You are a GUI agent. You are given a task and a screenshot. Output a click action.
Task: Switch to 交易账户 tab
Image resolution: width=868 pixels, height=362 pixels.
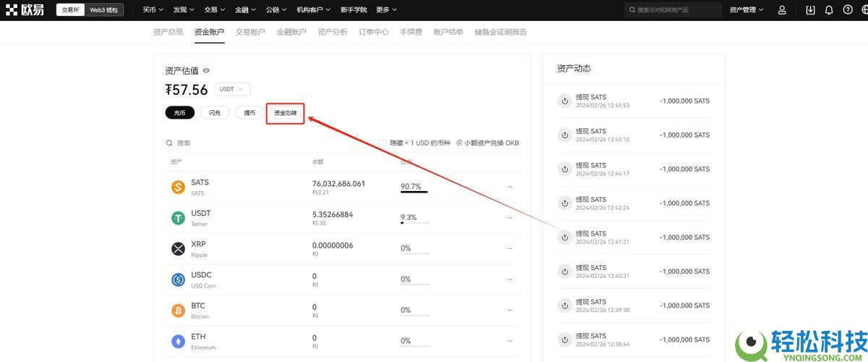pos(250,32)
